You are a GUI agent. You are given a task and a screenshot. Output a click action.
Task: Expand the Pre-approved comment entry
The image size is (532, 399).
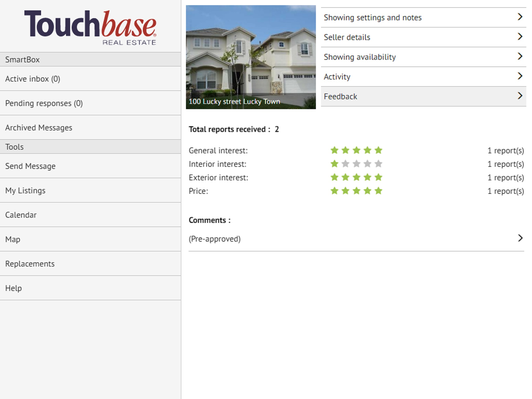(520, 238)
